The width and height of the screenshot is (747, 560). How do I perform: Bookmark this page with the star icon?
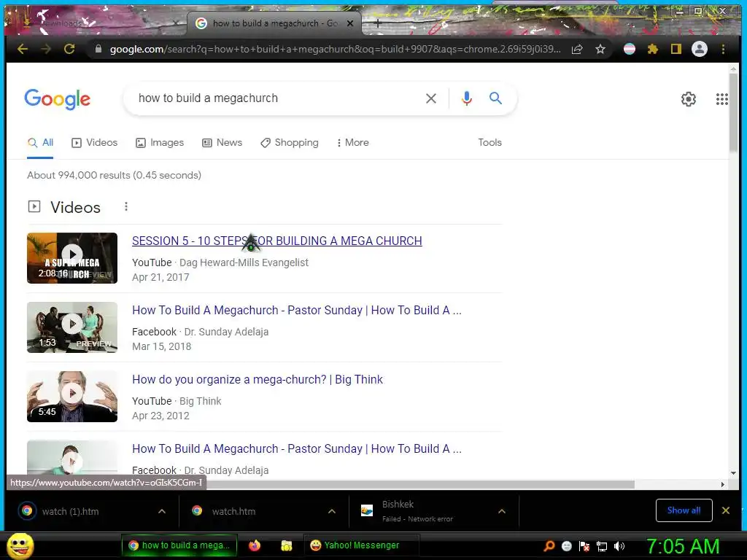coord(600,49)
